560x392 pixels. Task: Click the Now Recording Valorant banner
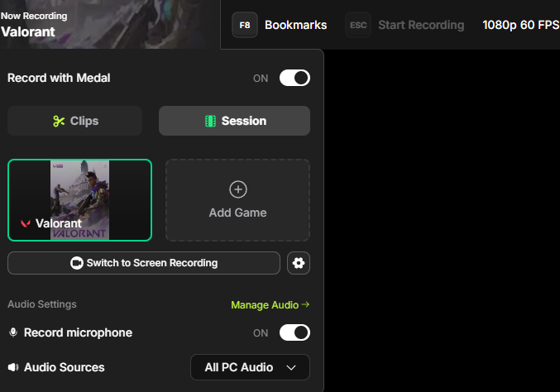click(x=110, y=24)
